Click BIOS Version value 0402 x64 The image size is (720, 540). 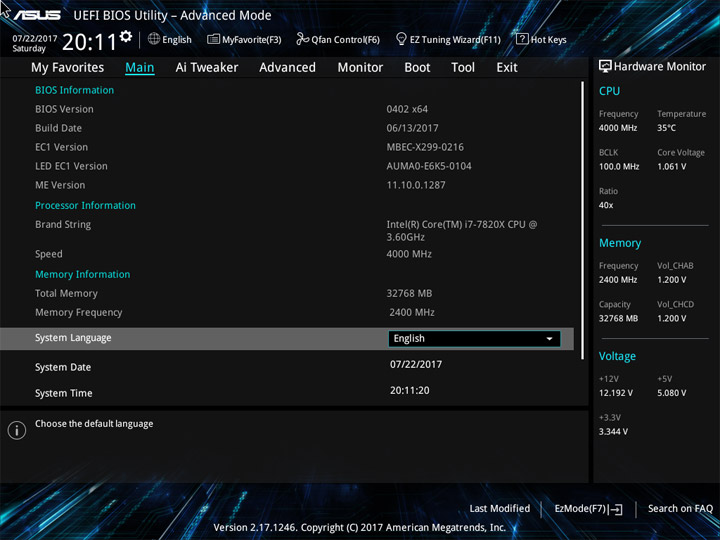point(407,109)
